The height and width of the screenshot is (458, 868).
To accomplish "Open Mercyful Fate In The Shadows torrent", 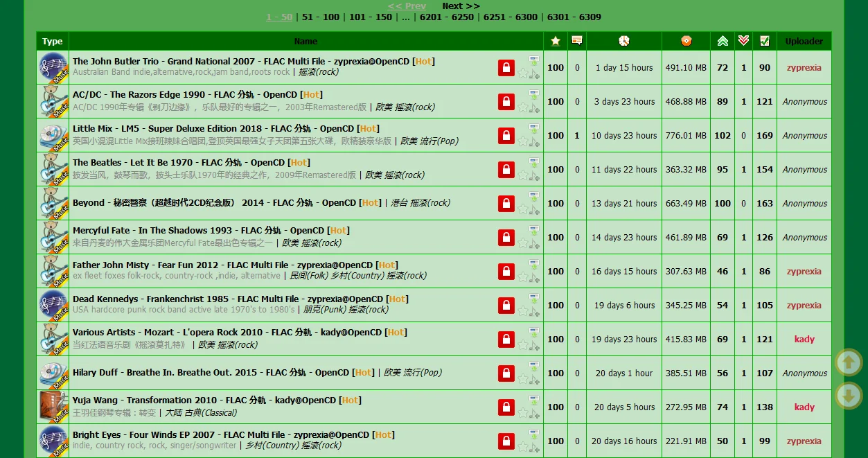I will click(211, 231).
